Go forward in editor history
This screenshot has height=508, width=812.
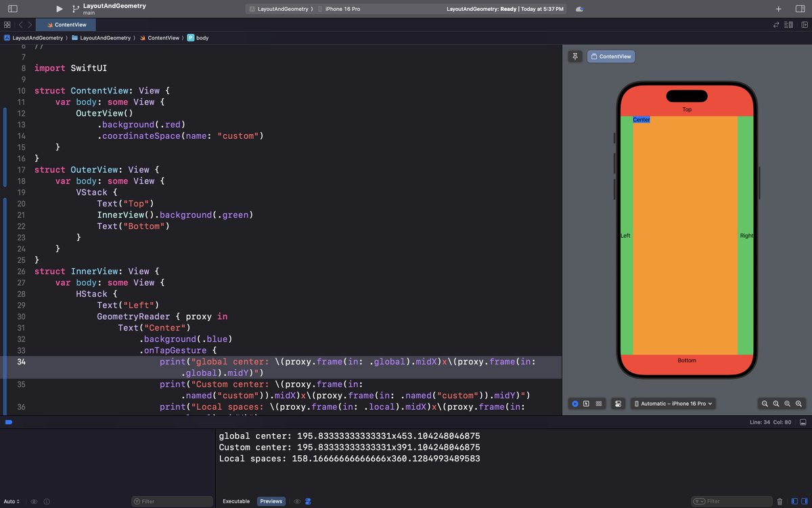30,24
